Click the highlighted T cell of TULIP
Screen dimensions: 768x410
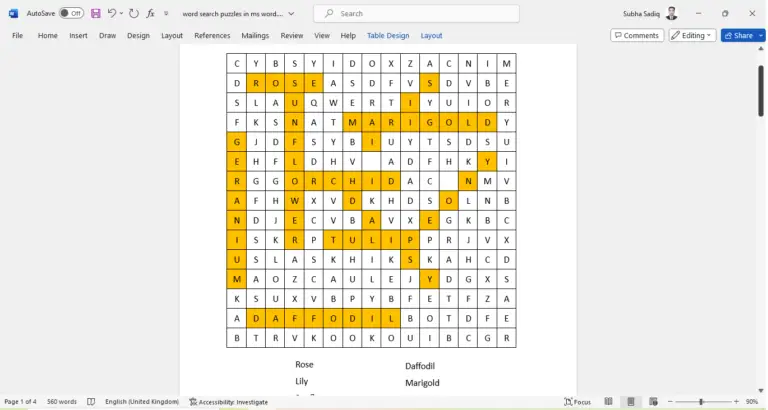333,240
